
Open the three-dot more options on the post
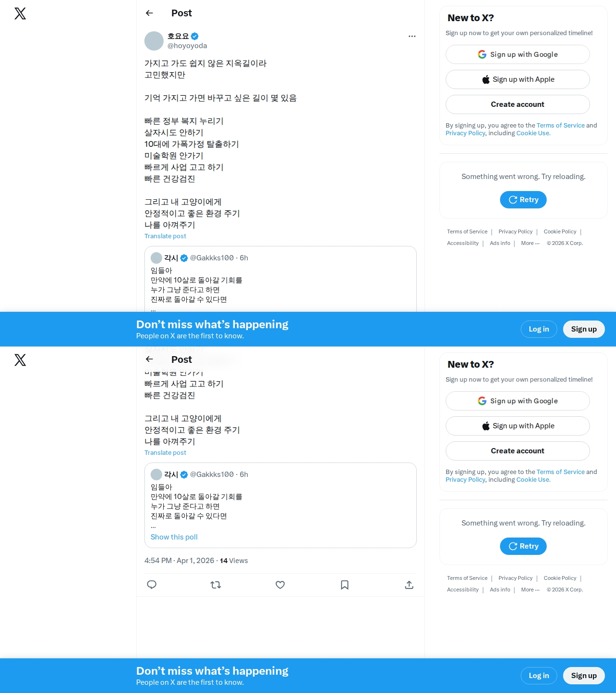point(412,36)
